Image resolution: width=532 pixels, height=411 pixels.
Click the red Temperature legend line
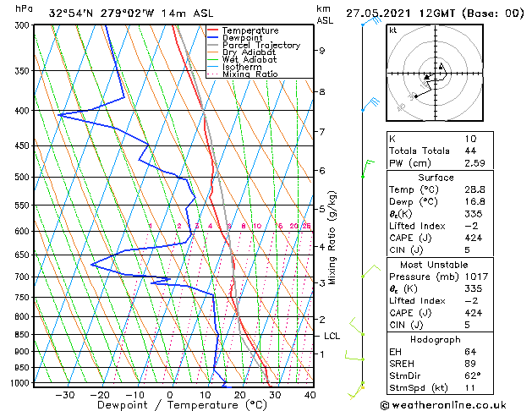[x=213, y=30]
